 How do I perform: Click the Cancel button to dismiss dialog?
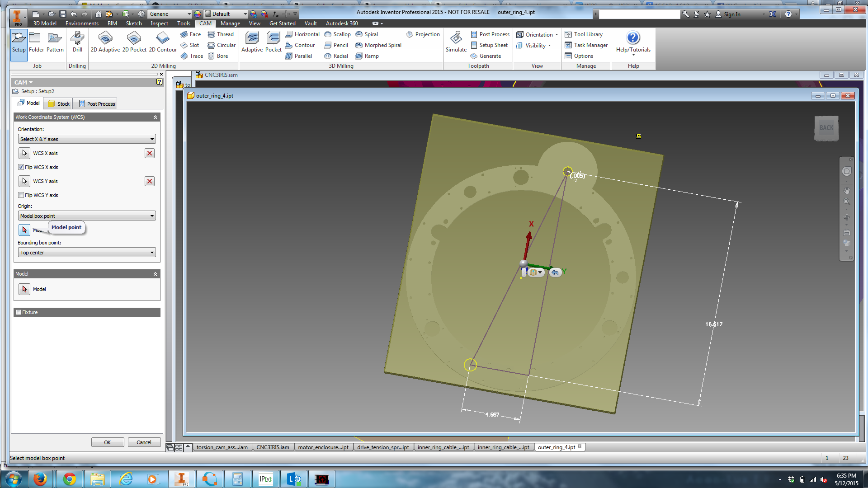tap(144, 442)
